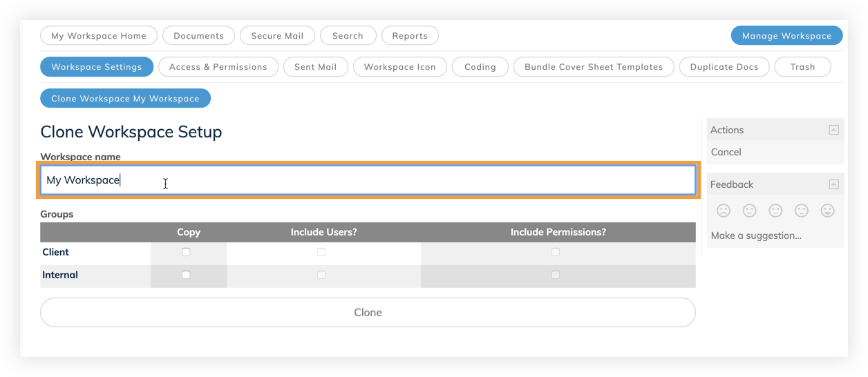868x377 pixels.
Task: Select the neutral face feedback icon
Action: pyautogui.click(x=775, y=211)
